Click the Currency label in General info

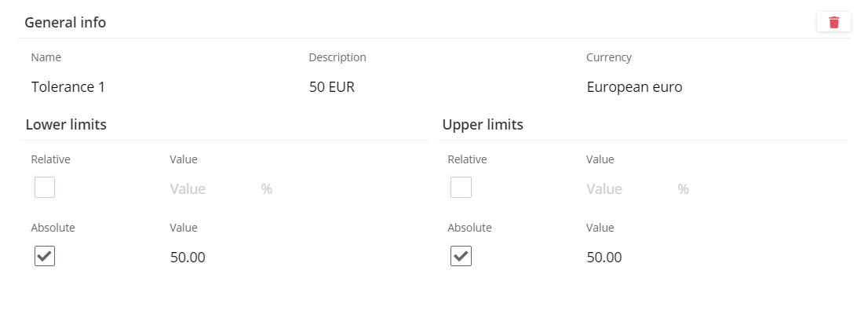click(x=609, y=57)
